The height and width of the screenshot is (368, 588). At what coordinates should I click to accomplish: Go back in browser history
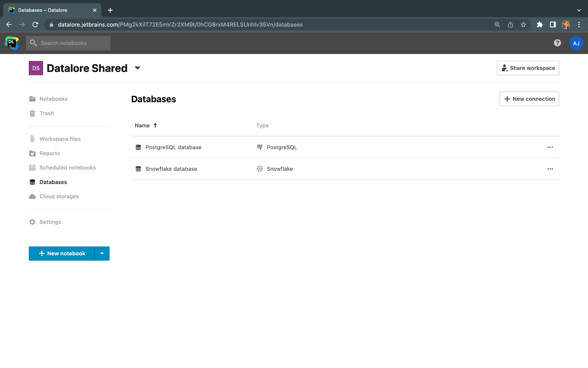[9, 25]
